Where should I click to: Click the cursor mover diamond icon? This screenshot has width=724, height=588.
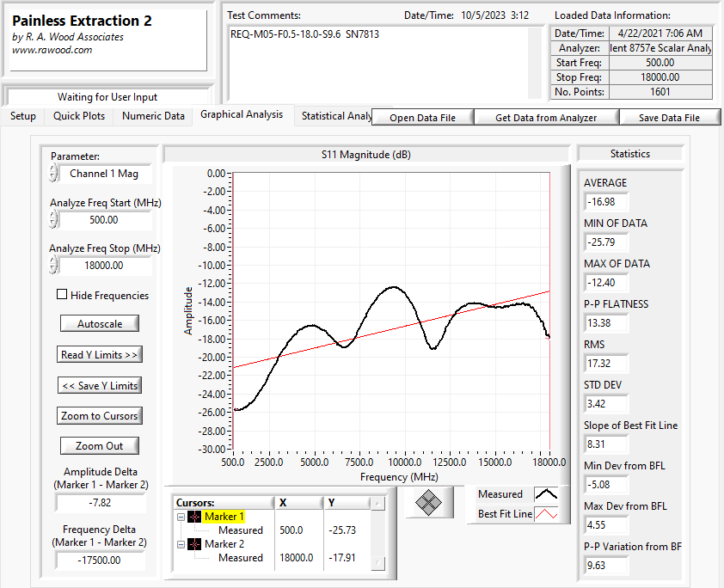[x=428, y=502]
